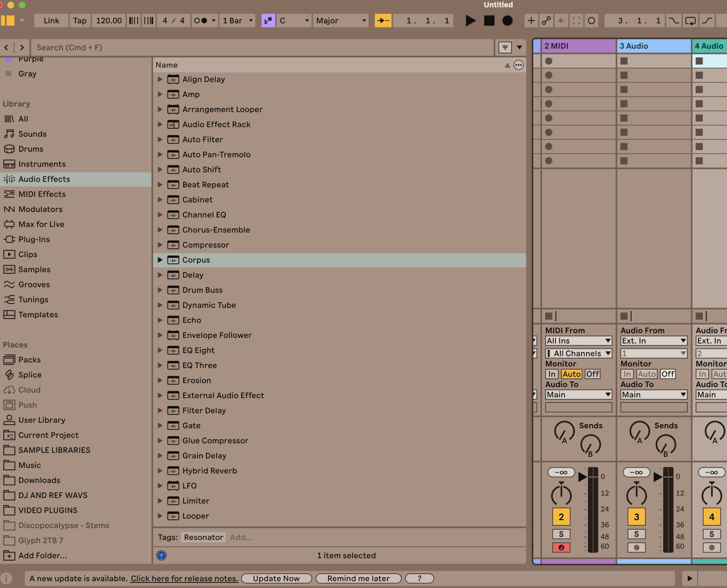
Task: Click Remind me later
Action: (358, 578)
